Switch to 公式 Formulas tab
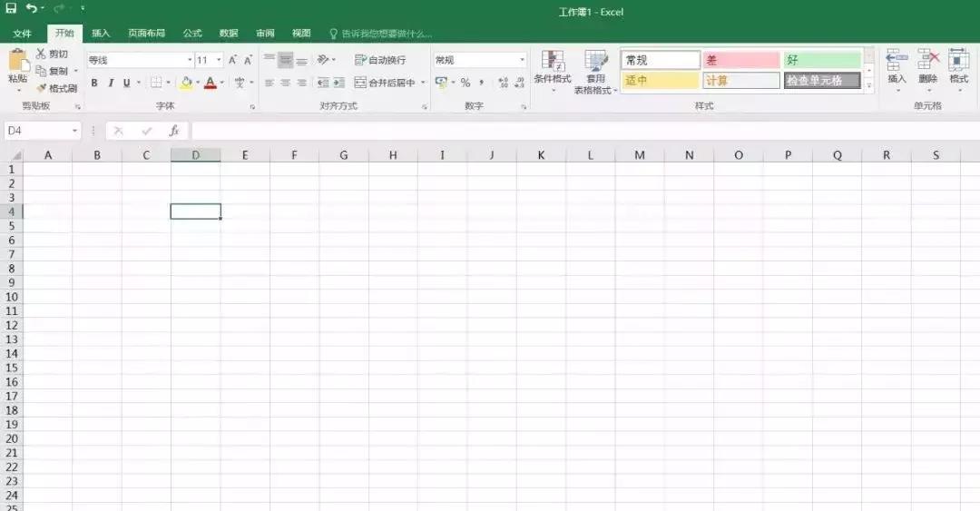The height and width of the screenshot is (511, 980). [192, 34]
